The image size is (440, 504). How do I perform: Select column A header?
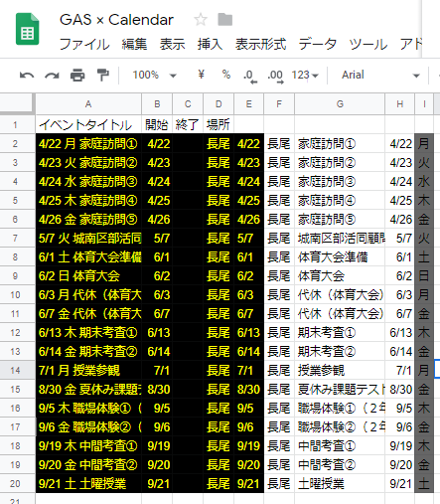pyautogui.click(x=88, y=104)
